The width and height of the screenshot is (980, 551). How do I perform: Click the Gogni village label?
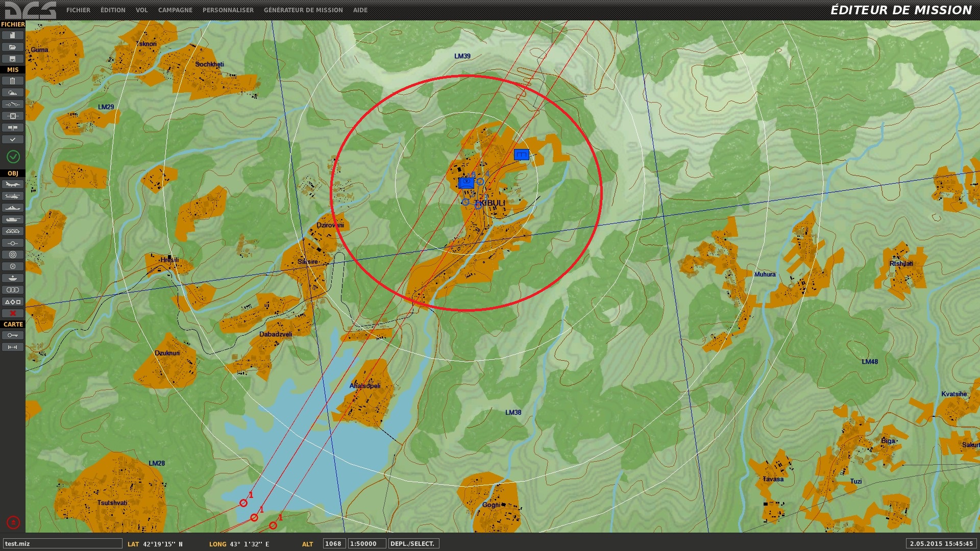[x=491, y=505]
